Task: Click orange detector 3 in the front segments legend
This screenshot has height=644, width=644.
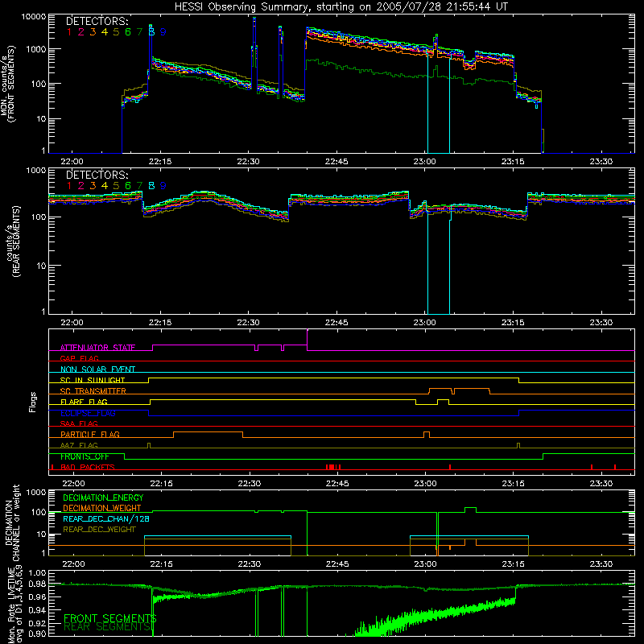Action: pyautogui.click(x=93, y=32)
